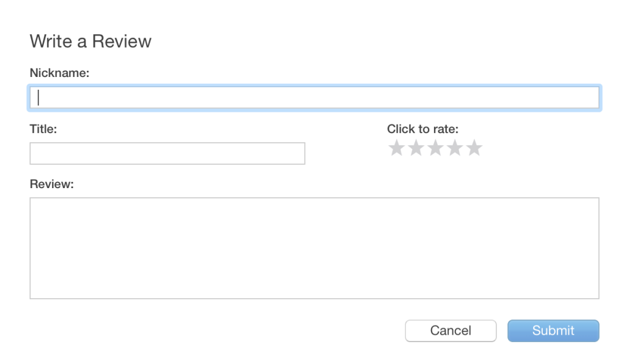Click the "Review:" label

tap(51, 184)
